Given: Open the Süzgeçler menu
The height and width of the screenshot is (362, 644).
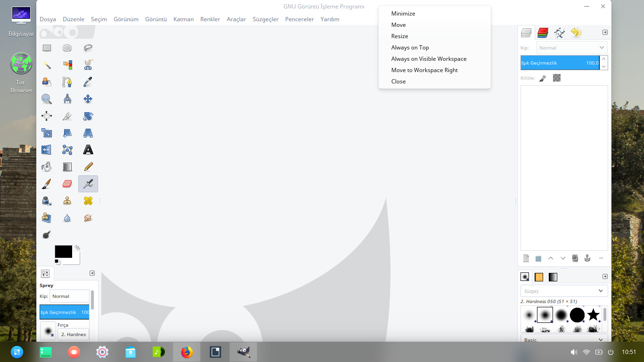Looking at the screenshot, I should 265,19.
